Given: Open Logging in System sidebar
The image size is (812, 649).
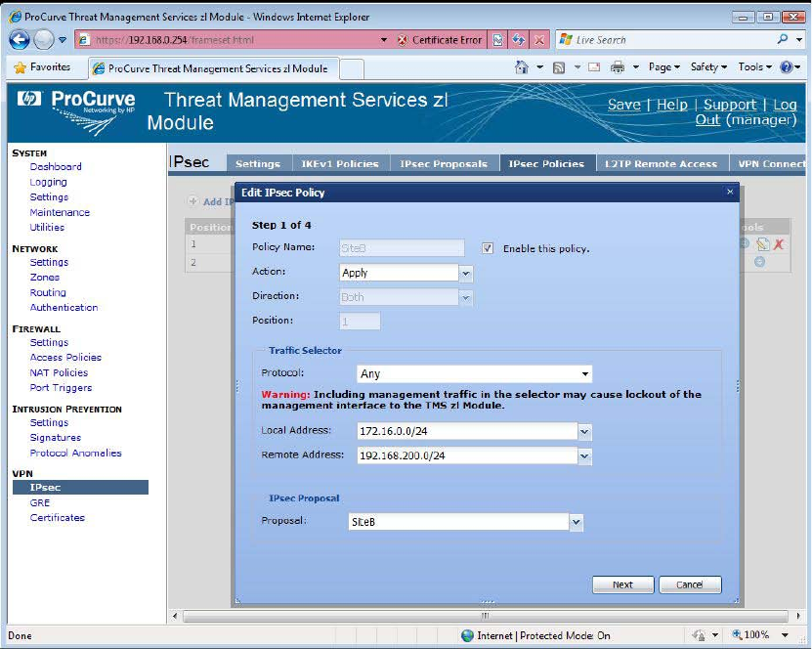Looking at the screenshot, I should click(48, 182).
